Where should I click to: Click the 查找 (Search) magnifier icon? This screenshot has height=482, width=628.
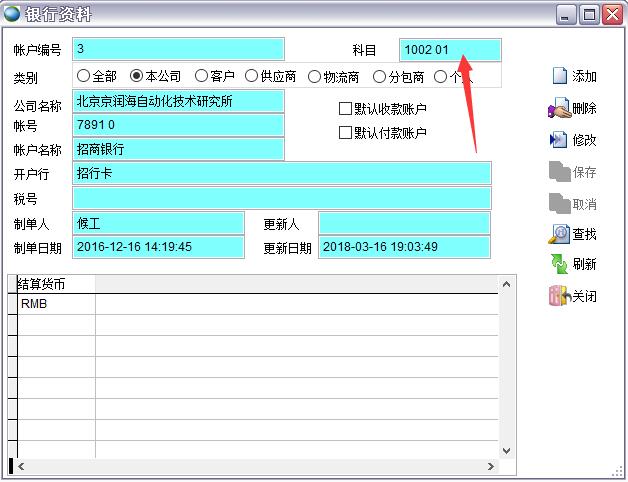559,234
